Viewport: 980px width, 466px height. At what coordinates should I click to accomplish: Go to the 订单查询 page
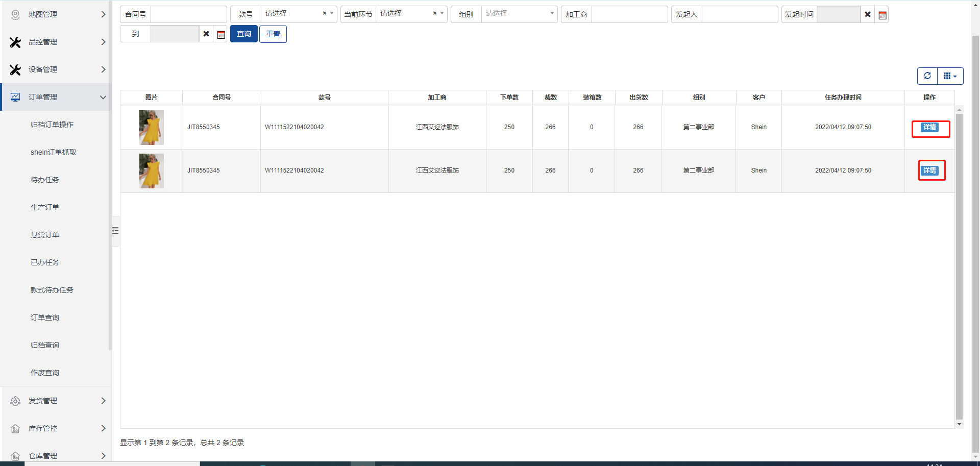(45, 317)
